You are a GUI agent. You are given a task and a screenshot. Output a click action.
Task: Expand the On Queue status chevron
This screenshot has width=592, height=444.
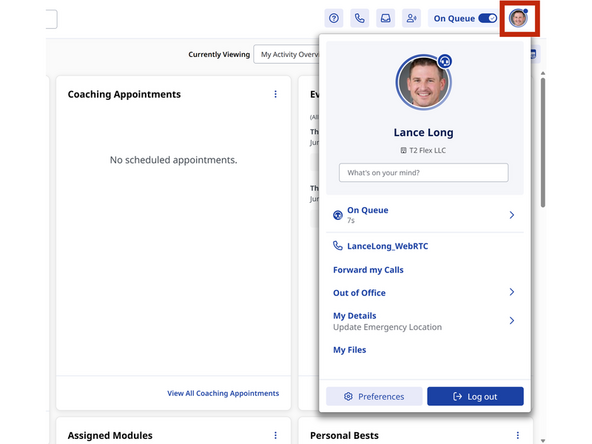click(512, 215)
